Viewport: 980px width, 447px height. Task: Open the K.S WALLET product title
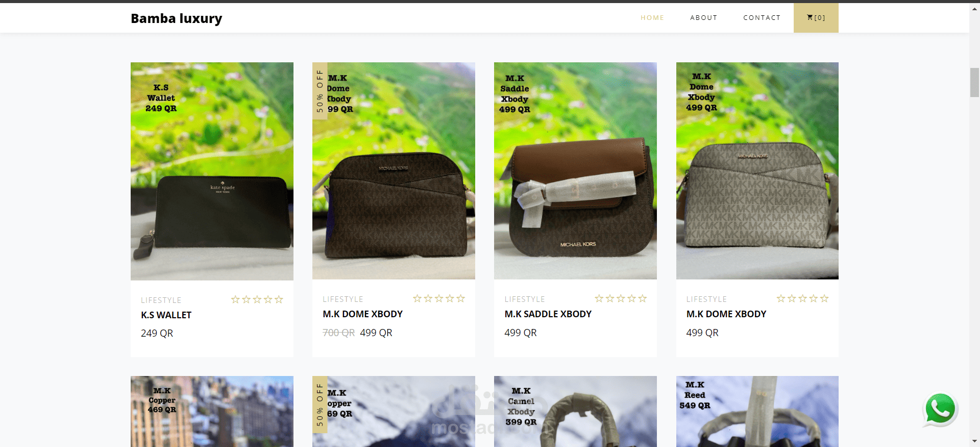click(x=166, y=315)
